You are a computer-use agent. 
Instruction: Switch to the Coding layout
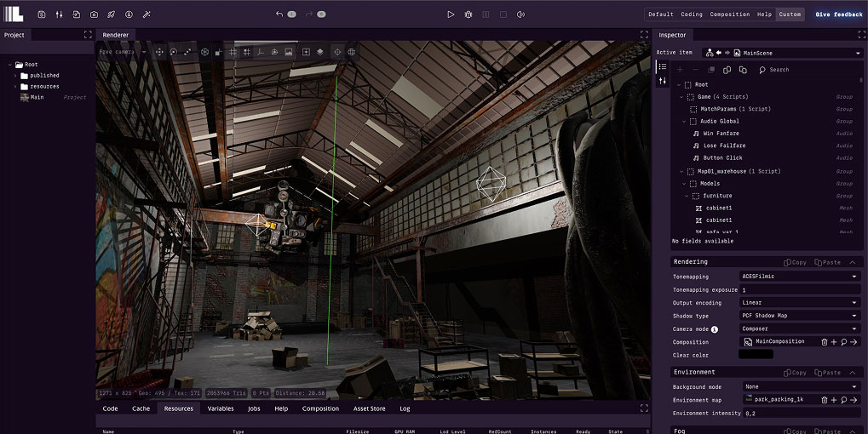(692, 14)
